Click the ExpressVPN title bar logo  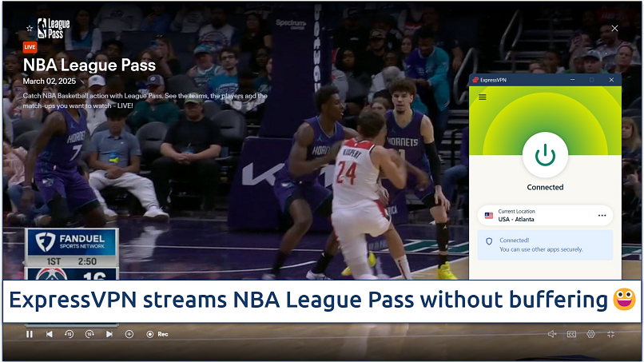[x=475, y=80]
